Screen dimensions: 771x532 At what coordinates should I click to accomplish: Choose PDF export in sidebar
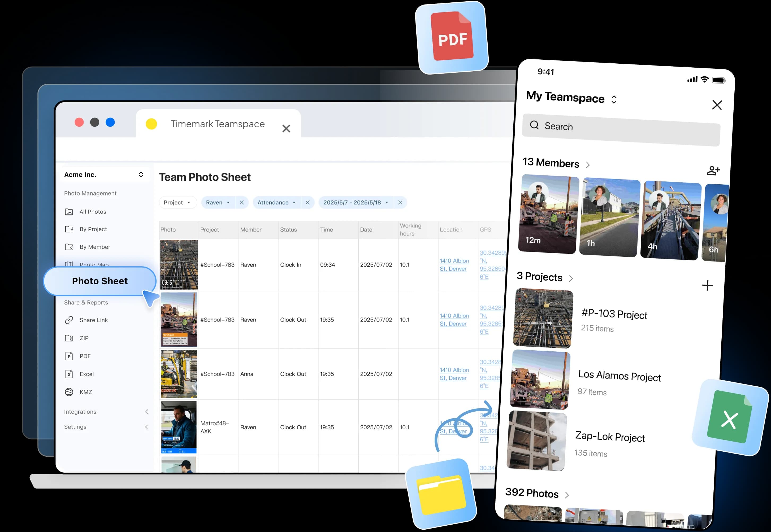point(78,356)
